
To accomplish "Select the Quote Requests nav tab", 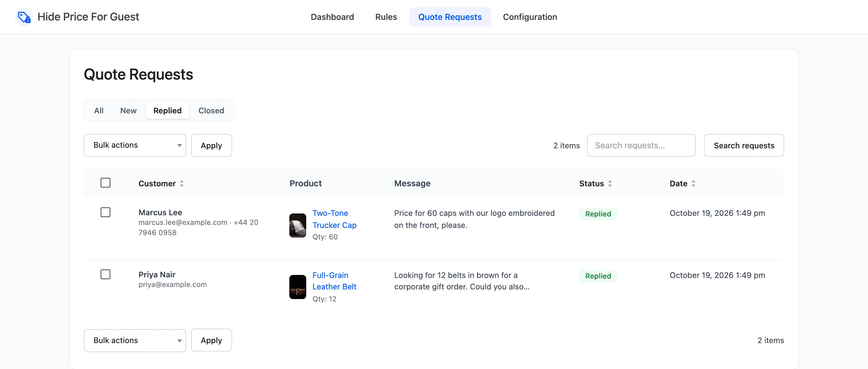I will (x=449, y=17).
